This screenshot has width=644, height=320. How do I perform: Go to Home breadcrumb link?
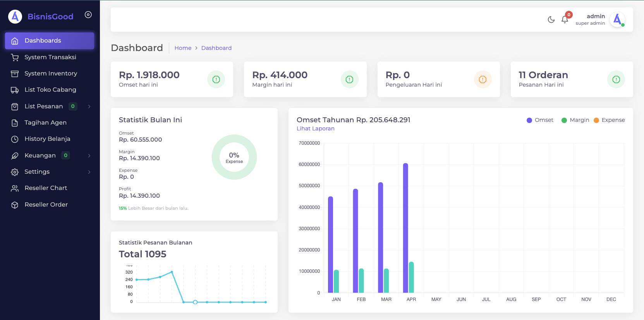pos(183,48)
